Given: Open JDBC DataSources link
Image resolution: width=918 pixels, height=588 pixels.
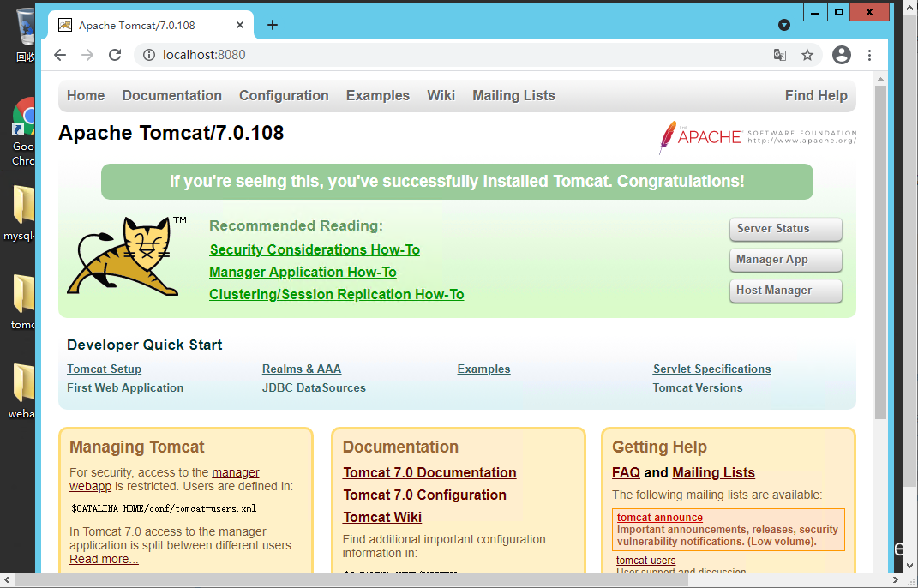Looking at the screenshot, I should pyautogui.click(x=314, y=387).
